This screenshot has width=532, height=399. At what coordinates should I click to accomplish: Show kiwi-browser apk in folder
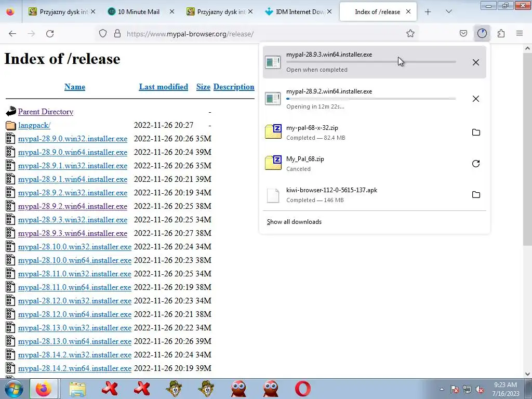[476, 195]
